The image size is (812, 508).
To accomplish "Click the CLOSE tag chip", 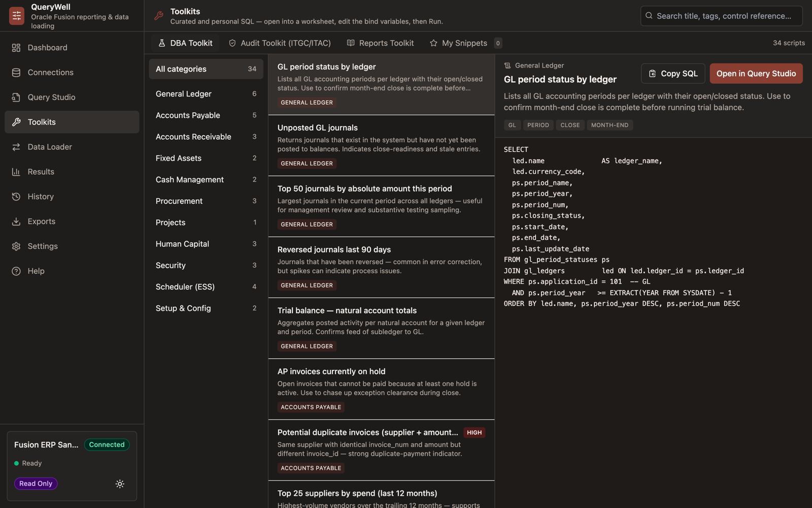I will pyautogui.click(x=570, y=125).
